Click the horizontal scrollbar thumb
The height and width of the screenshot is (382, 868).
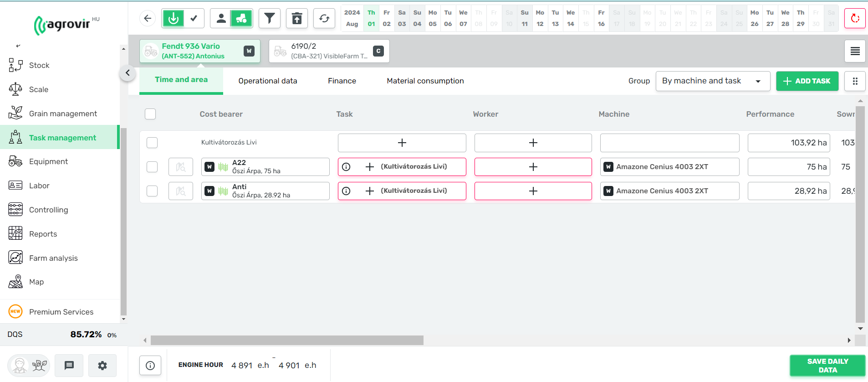point(287,341)
